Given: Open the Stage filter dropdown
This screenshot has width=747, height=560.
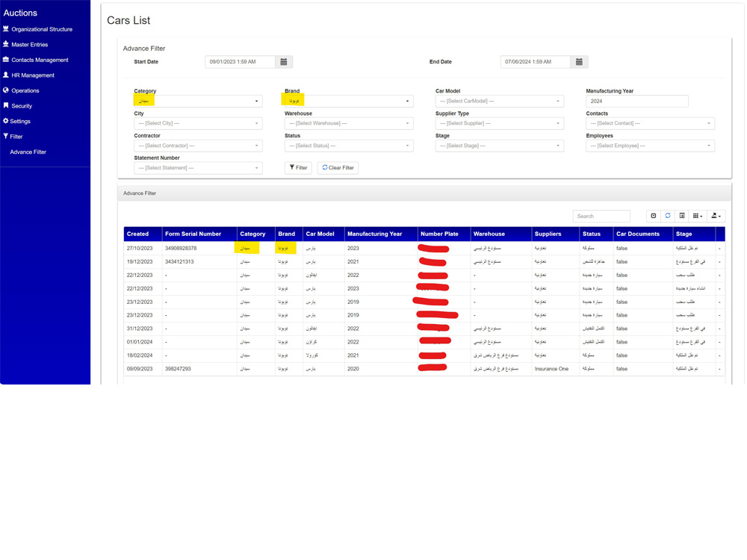Looking at the screenshot, I should click(499, 146).
